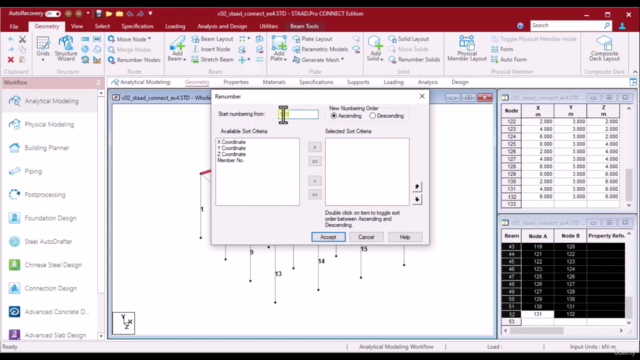
Task: Open the Utilities ribbon tab
Action: 268,26
